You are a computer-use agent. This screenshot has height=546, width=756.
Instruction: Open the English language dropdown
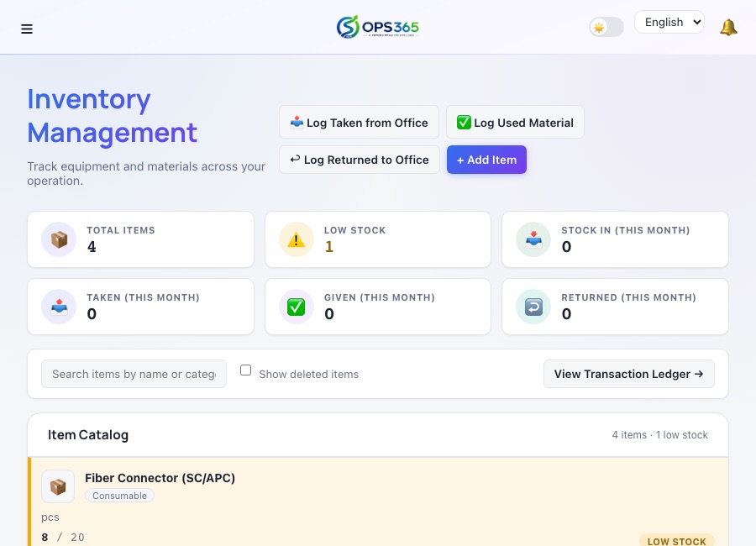669,22
